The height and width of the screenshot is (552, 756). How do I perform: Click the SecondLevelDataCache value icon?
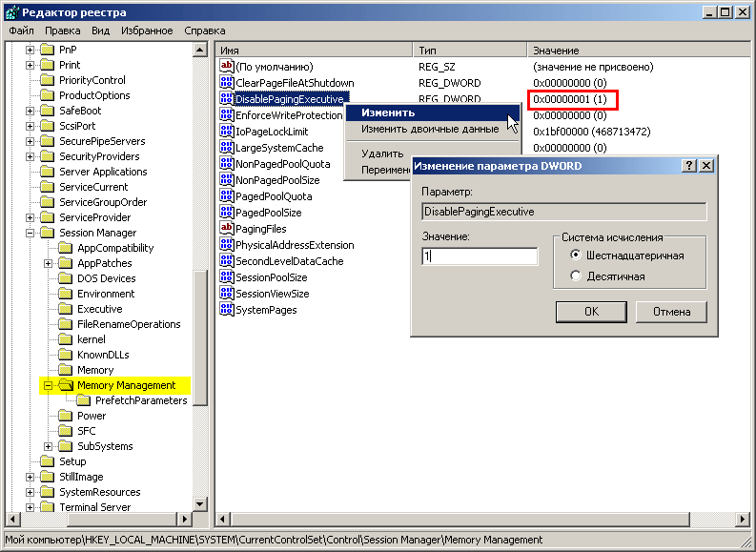(x=227, y=261)
